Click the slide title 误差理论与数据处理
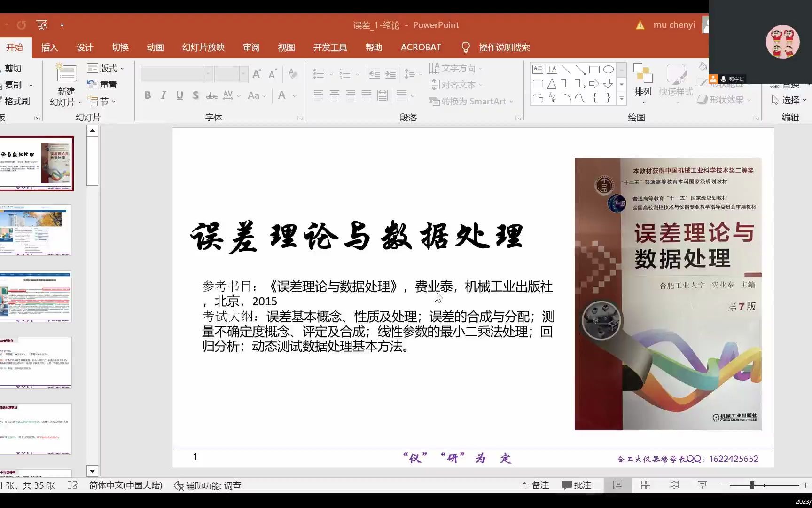This screenshot has height=508, width=812. (x=357, y=236)
